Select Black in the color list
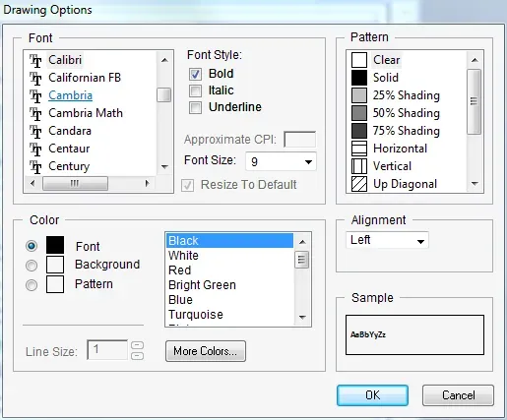The height and width of the screenshot is (420, 507). 229,241
